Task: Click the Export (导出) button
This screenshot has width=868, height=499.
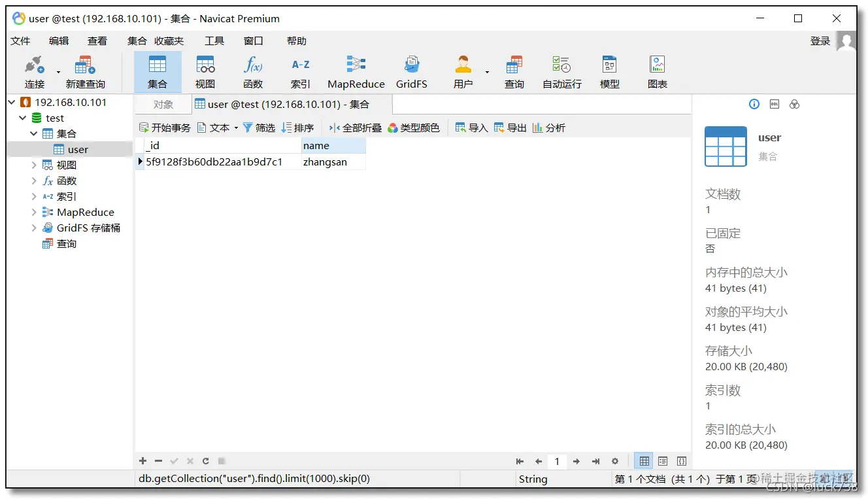Action: [510, 128]
